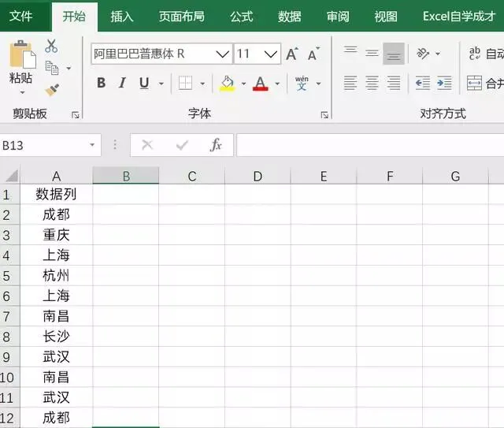Expand the paste options arrow

click(22, 93)
